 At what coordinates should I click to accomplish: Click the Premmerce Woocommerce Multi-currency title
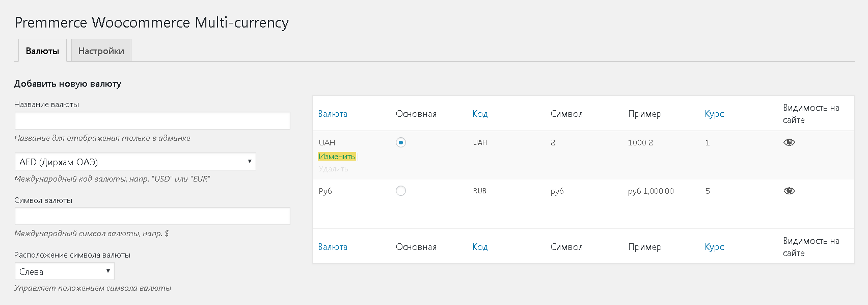tap(152, 22)
